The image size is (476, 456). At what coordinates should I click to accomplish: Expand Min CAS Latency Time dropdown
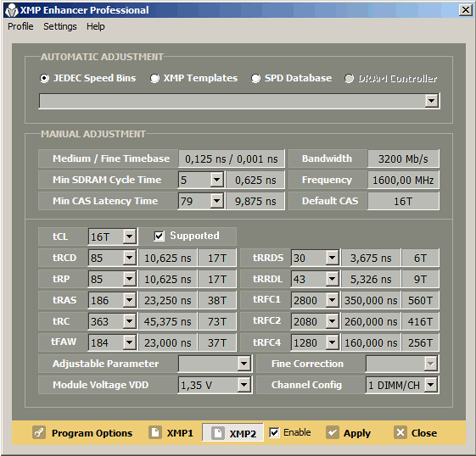tap(216, 201)
